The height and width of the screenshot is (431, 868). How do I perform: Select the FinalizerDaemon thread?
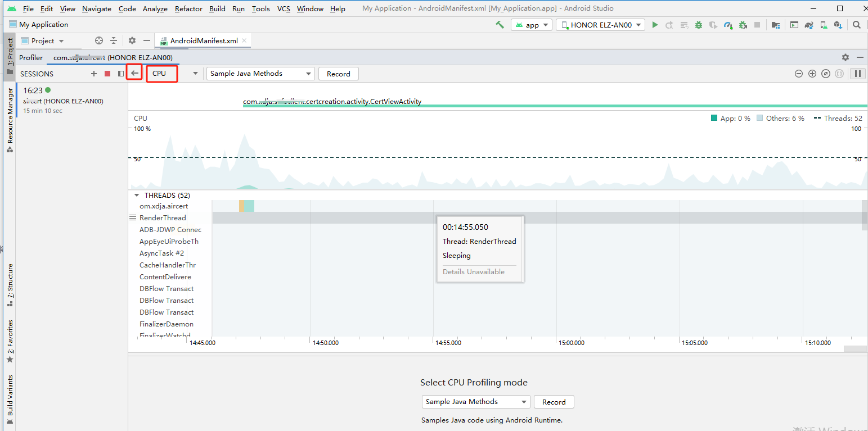coord(167,324)
